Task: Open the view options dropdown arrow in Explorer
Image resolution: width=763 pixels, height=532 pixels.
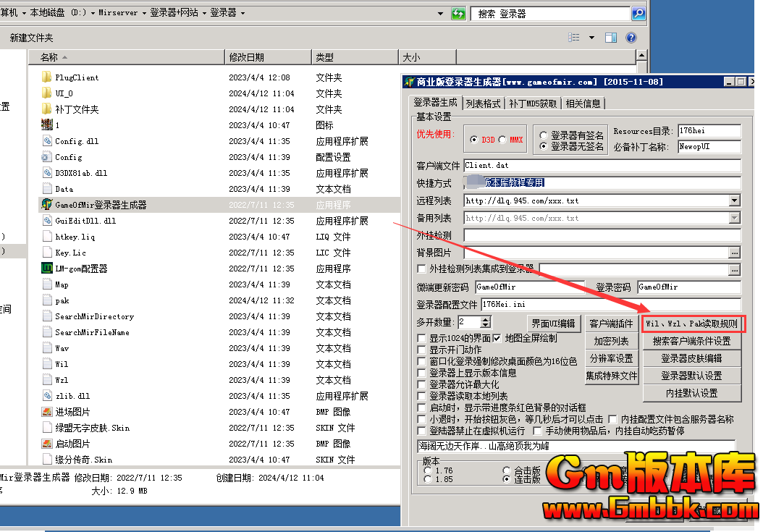Action: pos(591,38)
